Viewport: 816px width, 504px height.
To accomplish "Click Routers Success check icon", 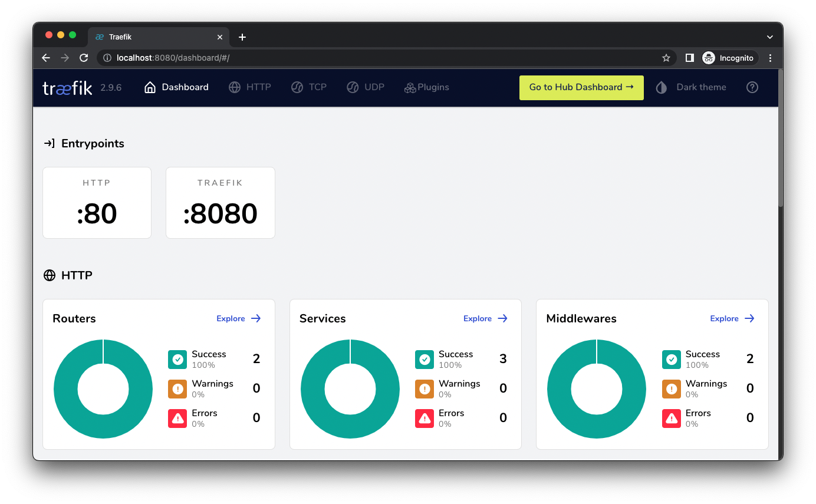I will (x=177, y=359).
